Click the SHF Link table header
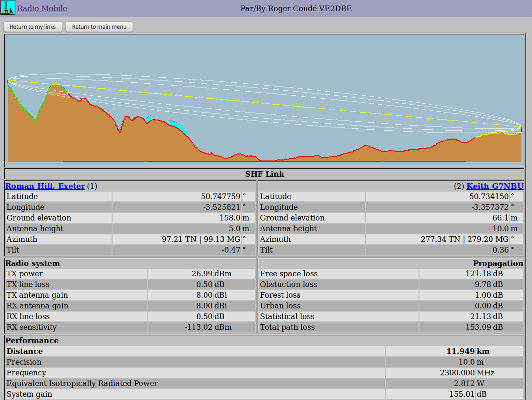Viewport: 532px width, 400px height. point(265,174)
